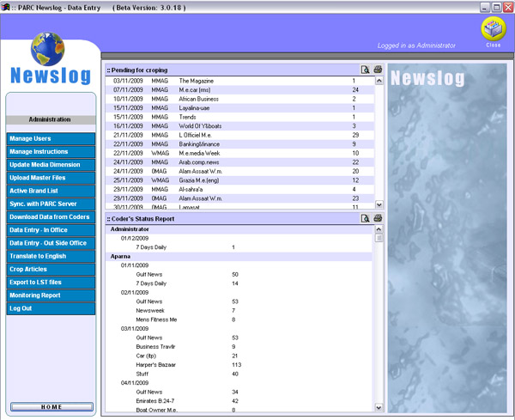The width and height of the screenshot is (515, 420).
Task: Select the row 'M.e.car (ms)'
Action: pyautogui.click(x=239, y=89)
